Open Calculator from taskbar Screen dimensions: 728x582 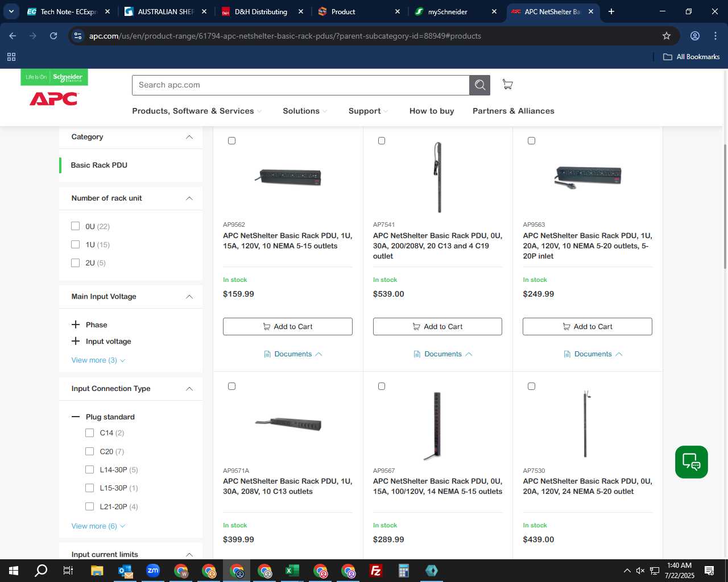pos(404,571)
